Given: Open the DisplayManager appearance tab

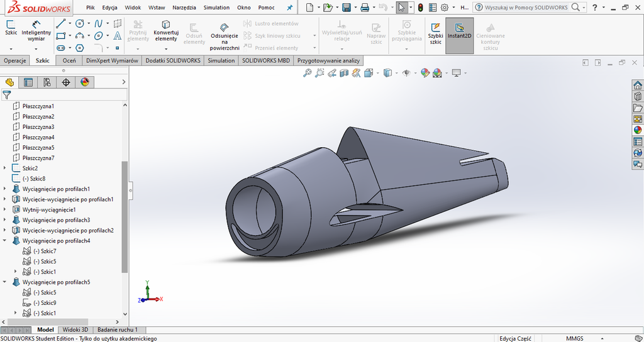Looking at the screenshot, I should click(x=85, y=82).
